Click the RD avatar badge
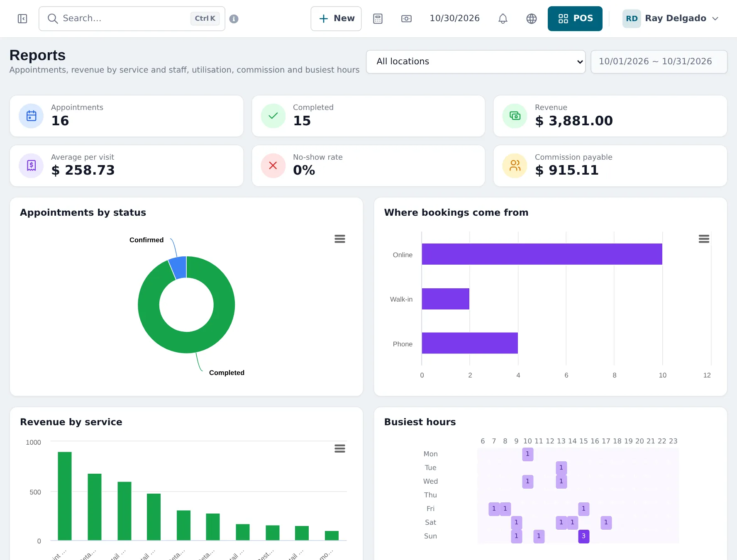 [632, 19]
